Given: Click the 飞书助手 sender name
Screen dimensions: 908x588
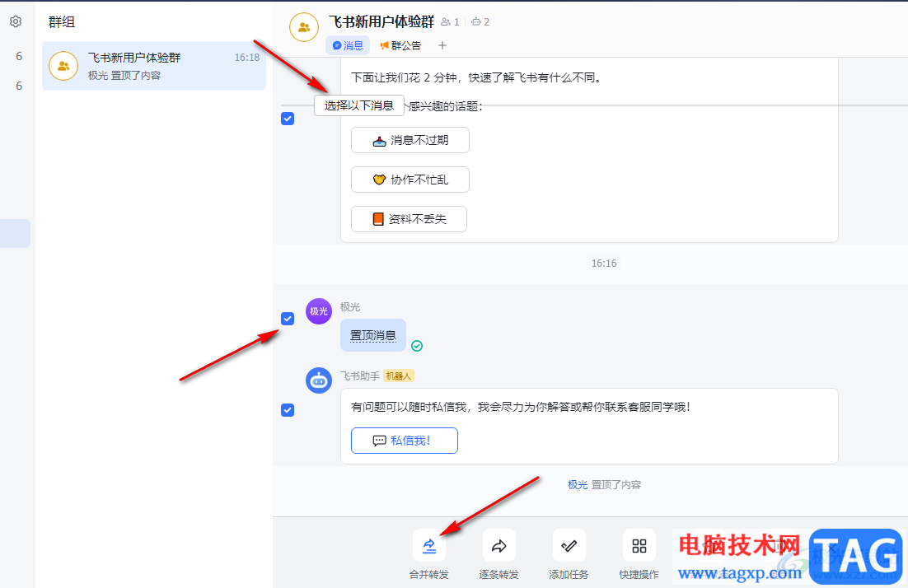Looking at the screenshot, I should (x=359, y=376).
